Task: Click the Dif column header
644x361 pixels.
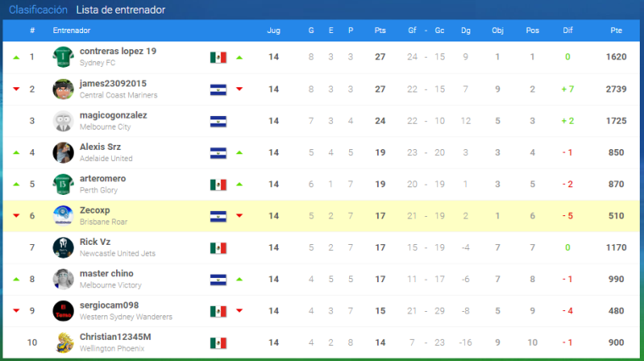Action: point(568,31)
